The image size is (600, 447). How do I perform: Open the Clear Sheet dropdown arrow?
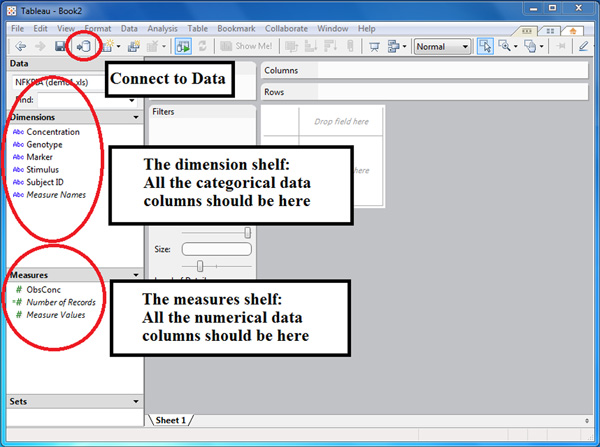pos(164,47)
